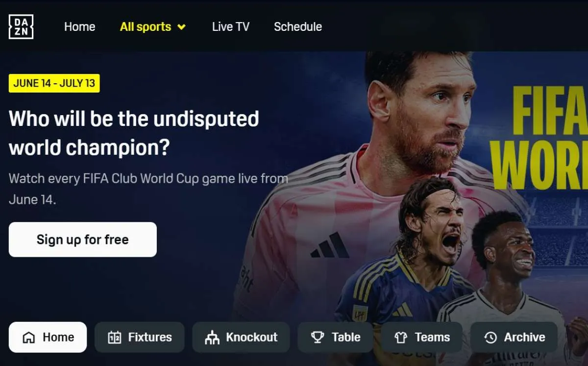The height and width of the screenshot is (366, 588).
Task: Click the trophy icon beside Table
Action: click(318, 338)
